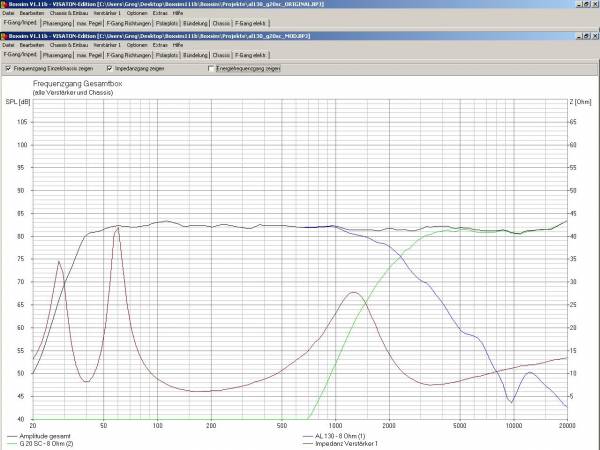
Task: Open Hilfe menu in the ORIGINAL window
Action: (178, 13)
